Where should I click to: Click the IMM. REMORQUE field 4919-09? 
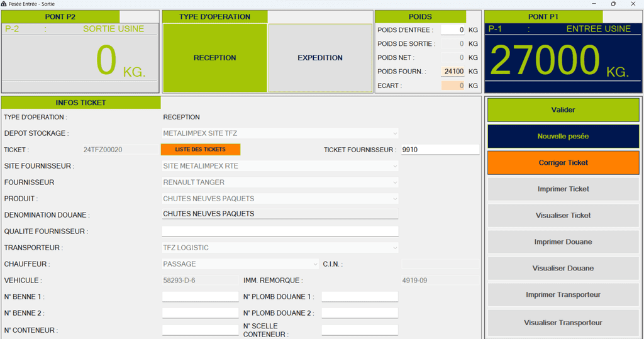(x=440, y=281)
